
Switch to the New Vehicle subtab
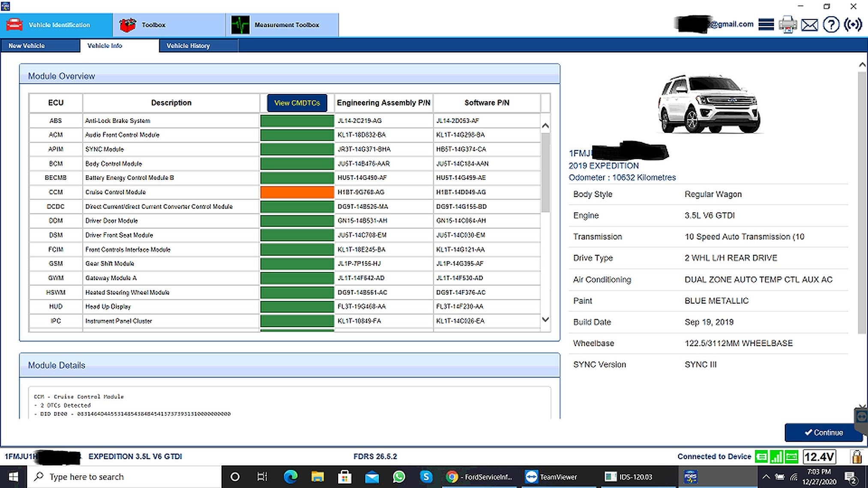coord(40,45)
